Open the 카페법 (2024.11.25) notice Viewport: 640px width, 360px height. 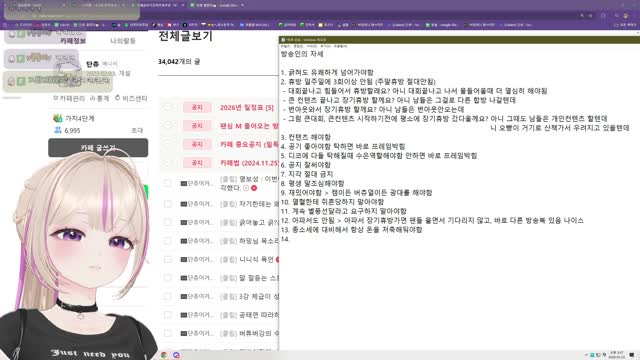pos(249,163)
